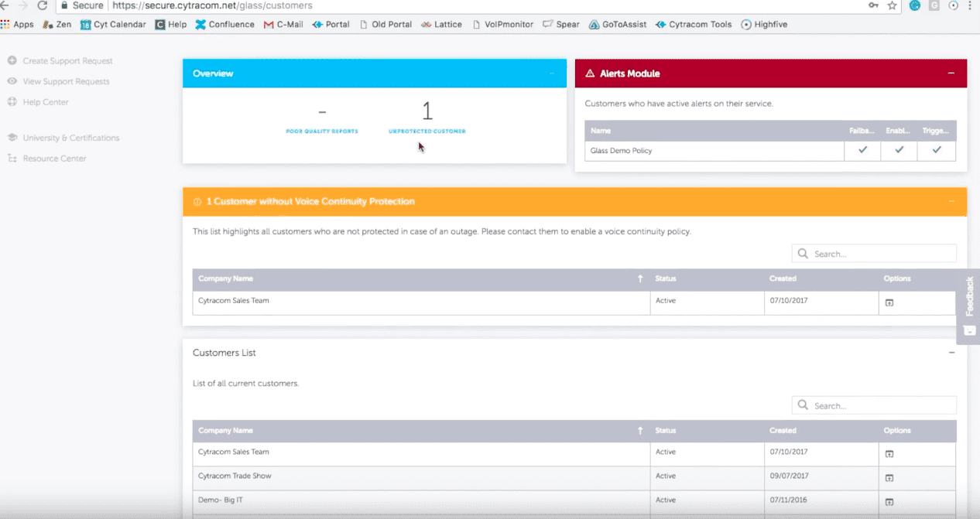Toggle Triggered checkmark for Glass Demo Policy

(x=937, y=150)
